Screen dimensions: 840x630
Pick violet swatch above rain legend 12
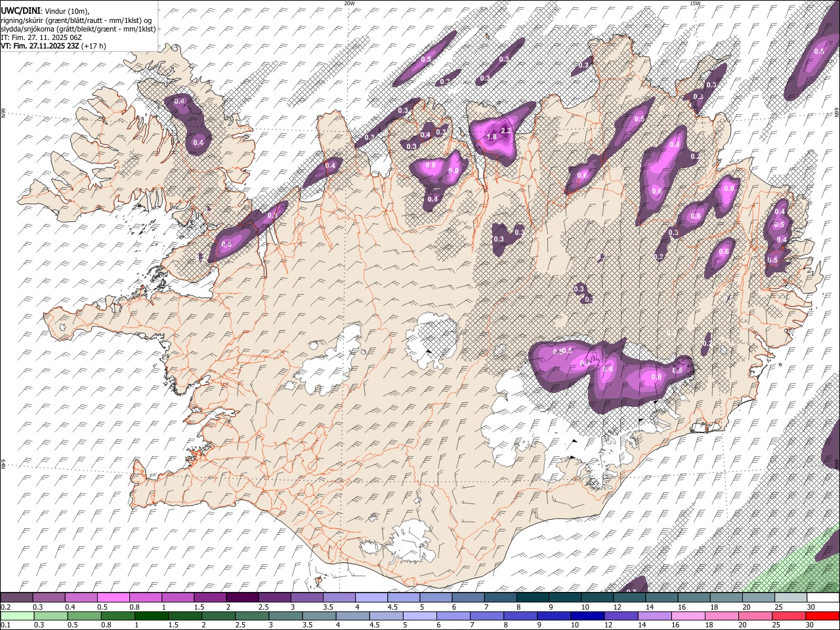click(621, 616)
